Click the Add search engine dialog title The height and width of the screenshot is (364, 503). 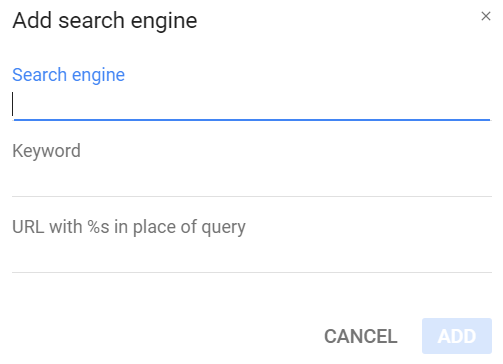[x=105, y=21]
